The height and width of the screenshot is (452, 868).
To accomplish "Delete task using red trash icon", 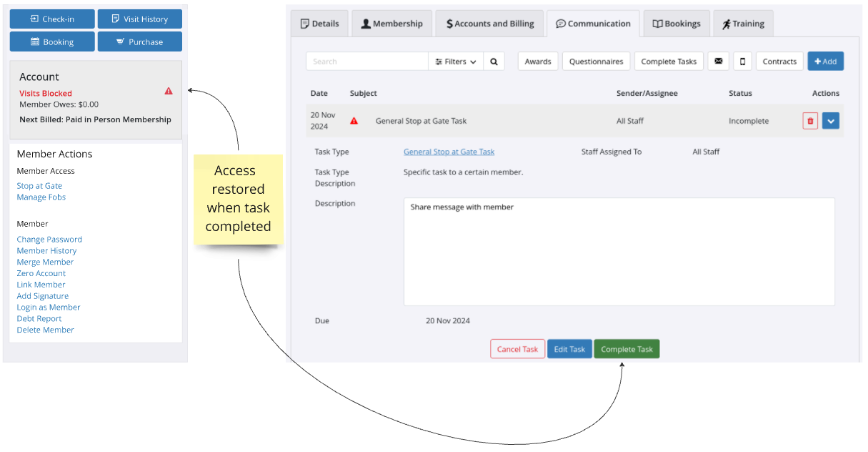I will [x=809, y=121].
